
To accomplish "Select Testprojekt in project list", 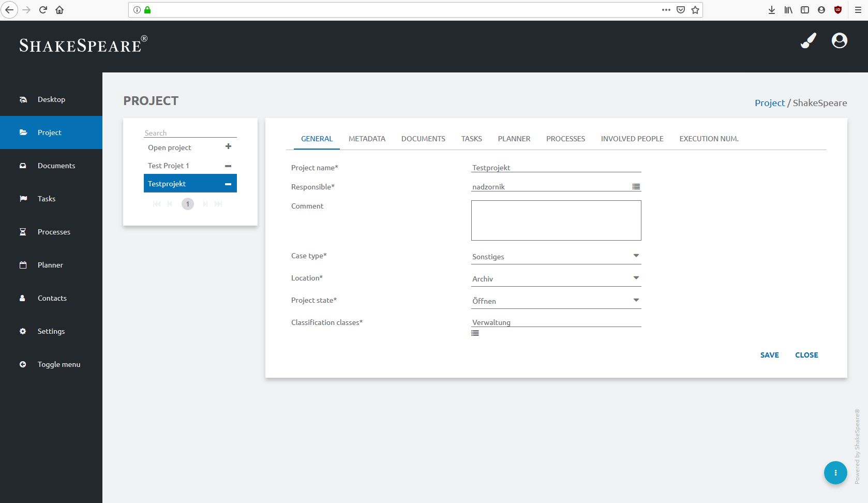I will pos(190,183).
